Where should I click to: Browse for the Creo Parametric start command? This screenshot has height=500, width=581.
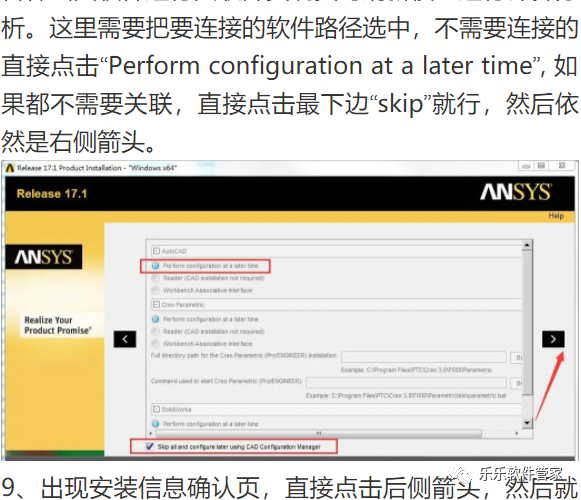(516, 383)
